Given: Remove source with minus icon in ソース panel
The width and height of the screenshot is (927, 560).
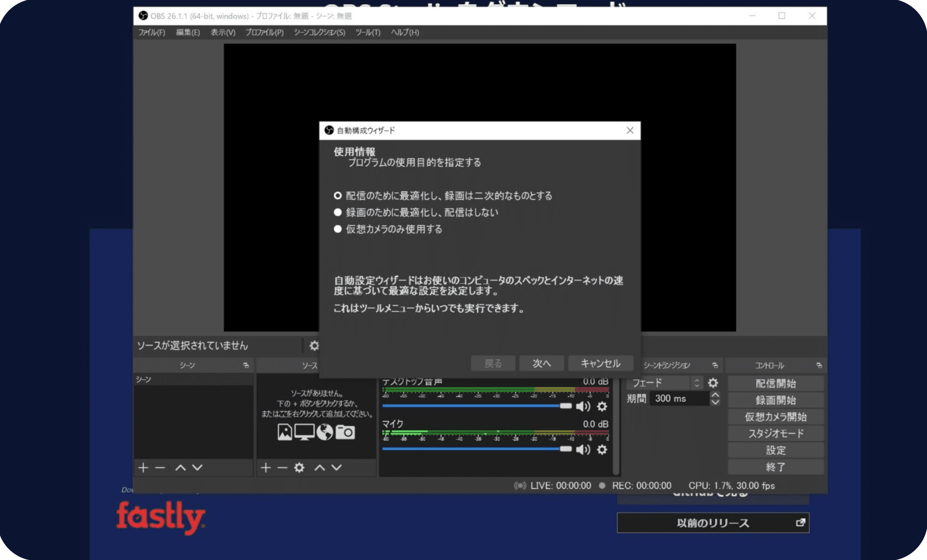Looking at the screenshot, I should [282, 468].
